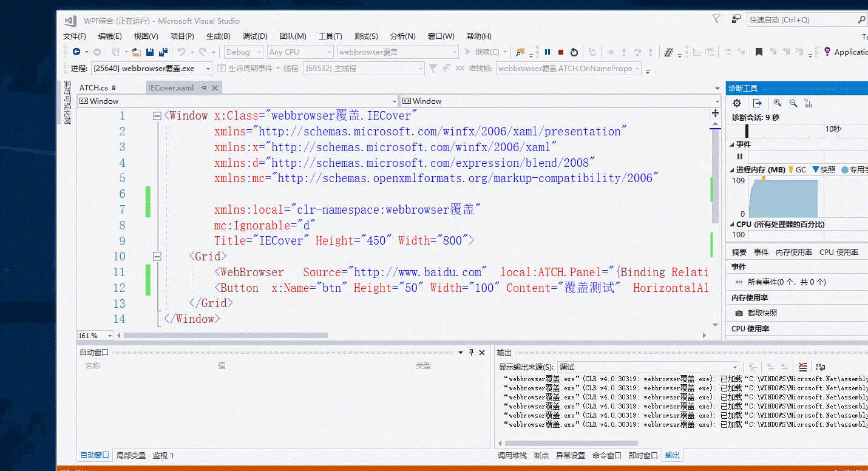Open the Find in Files toolbar icon

pyautogui.click(x=520, y=52)
